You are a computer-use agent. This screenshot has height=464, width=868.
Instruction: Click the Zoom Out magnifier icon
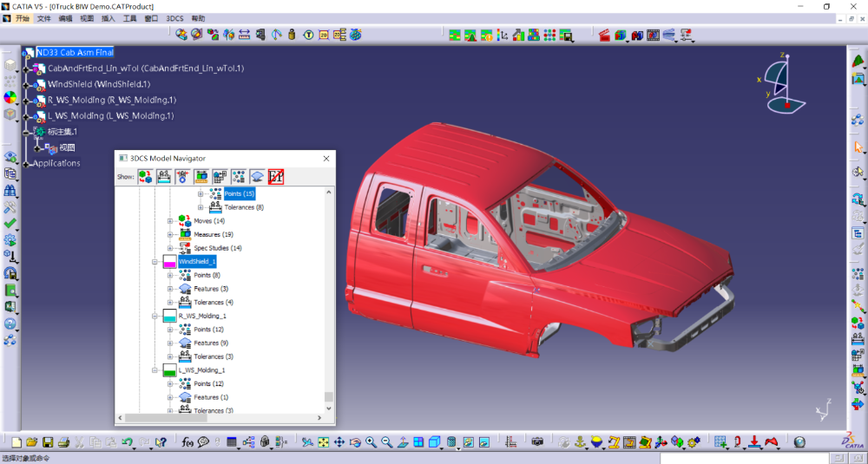coord(387,441)
